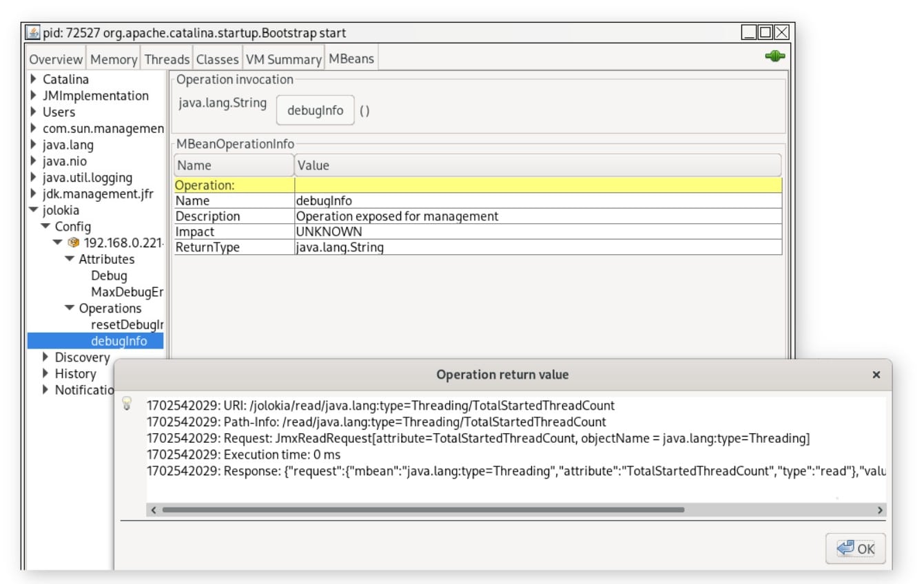This screenshot has height=584, width=924.
Task: Select the Debug attribute in the tree
Action: click(109, 275)
